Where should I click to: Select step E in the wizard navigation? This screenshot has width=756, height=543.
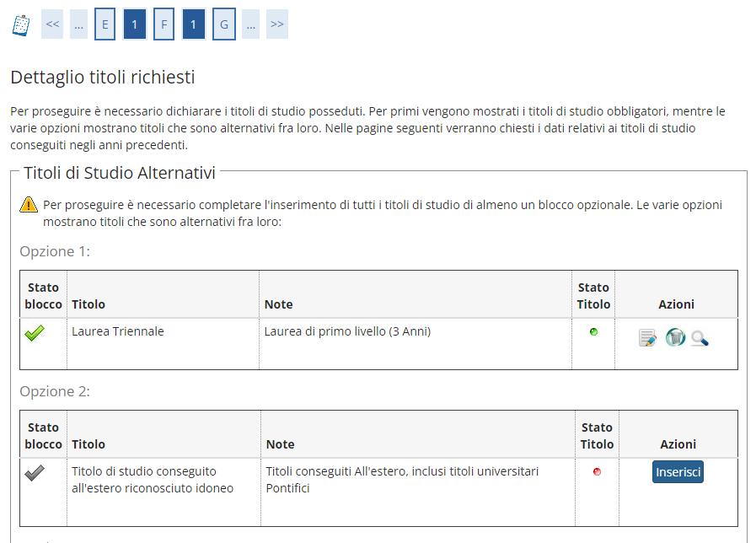(x=105, y=24)
